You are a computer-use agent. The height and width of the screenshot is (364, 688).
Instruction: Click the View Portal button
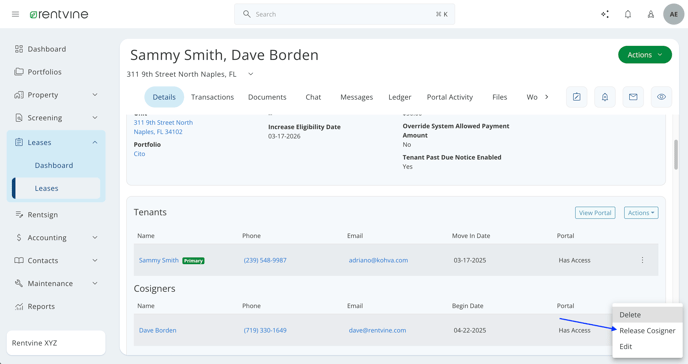coord(595,213)
